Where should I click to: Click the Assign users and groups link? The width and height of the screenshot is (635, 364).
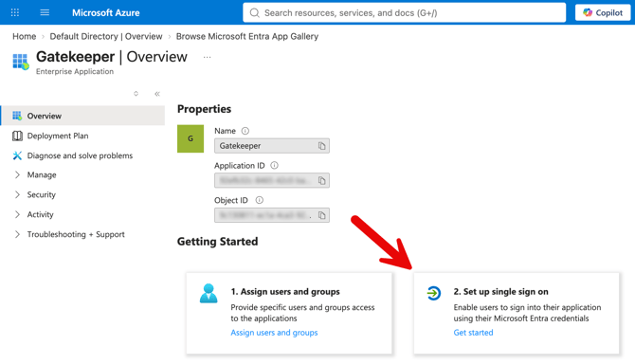(274, 333)
